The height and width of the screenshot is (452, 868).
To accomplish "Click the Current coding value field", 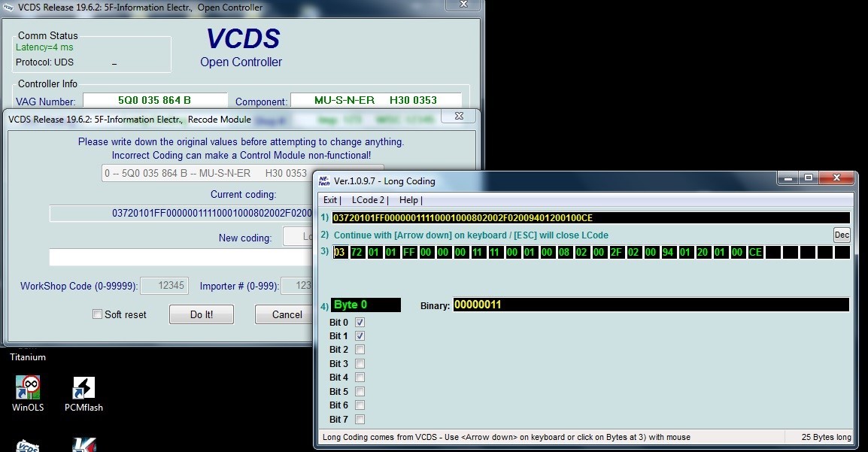I will point(181,213).
